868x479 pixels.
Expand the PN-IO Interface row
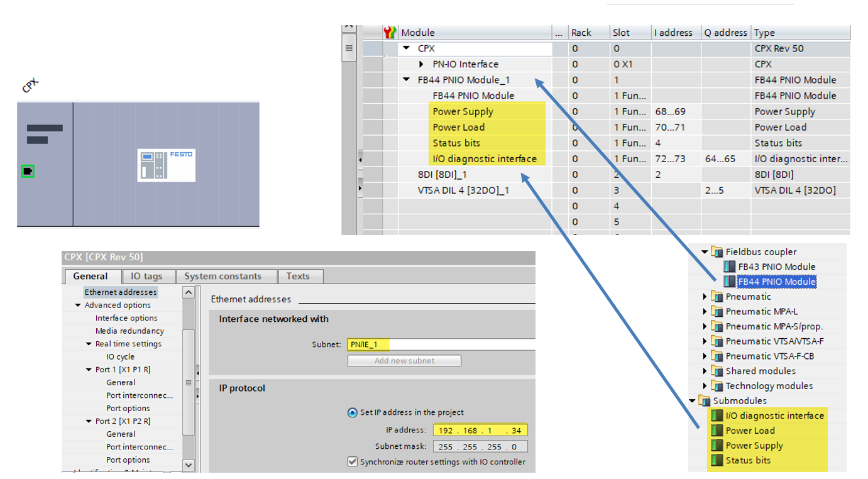point(421,64)
